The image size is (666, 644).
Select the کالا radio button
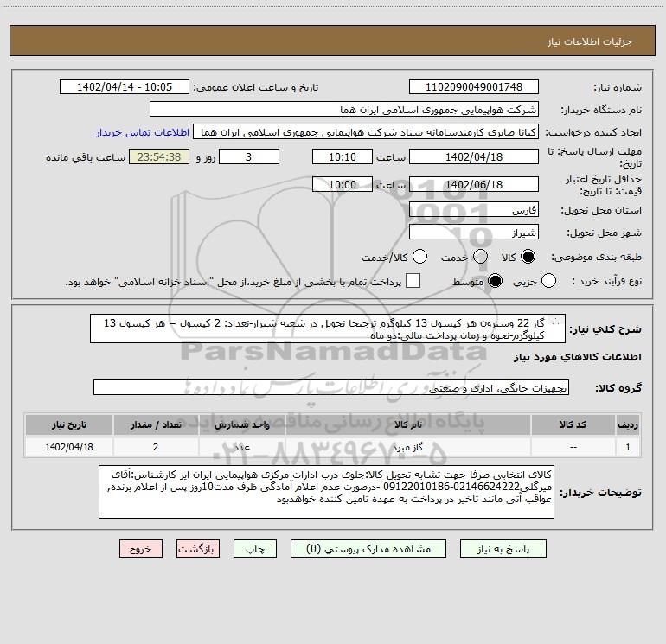[x=528, y=257]
